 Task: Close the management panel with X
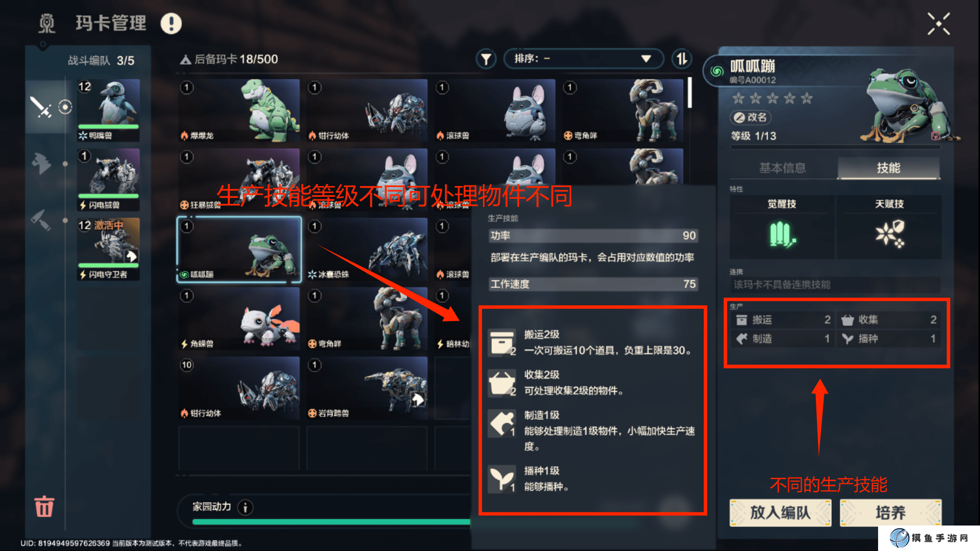[x=938, y=24]
